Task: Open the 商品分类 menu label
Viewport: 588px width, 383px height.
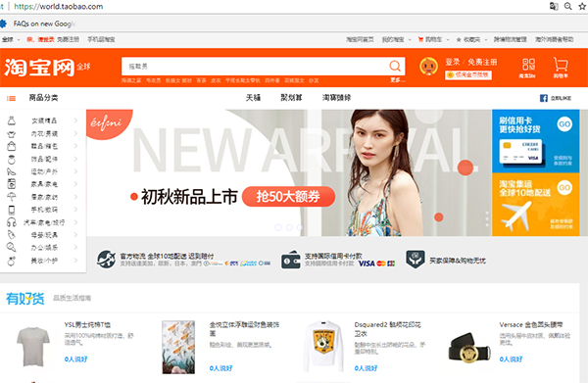Action: (x=43, y=98)
